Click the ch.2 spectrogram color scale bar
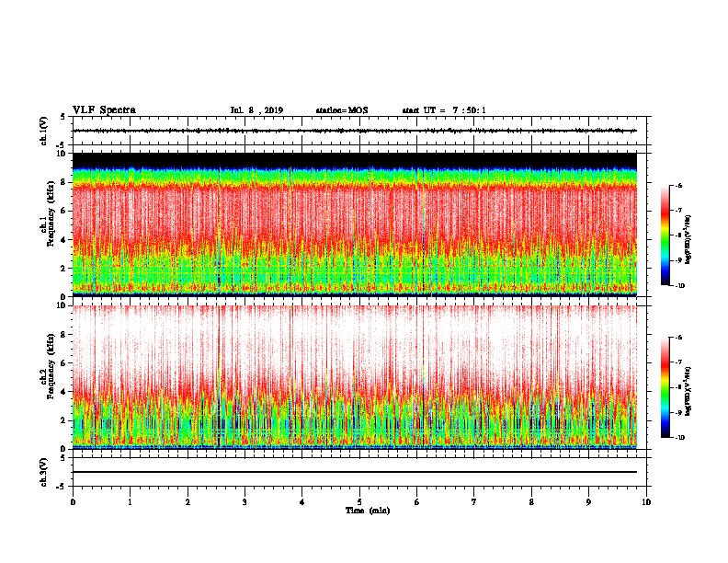Image resolution: width=728 pixels, height=563 pixels. click(665, 387)
